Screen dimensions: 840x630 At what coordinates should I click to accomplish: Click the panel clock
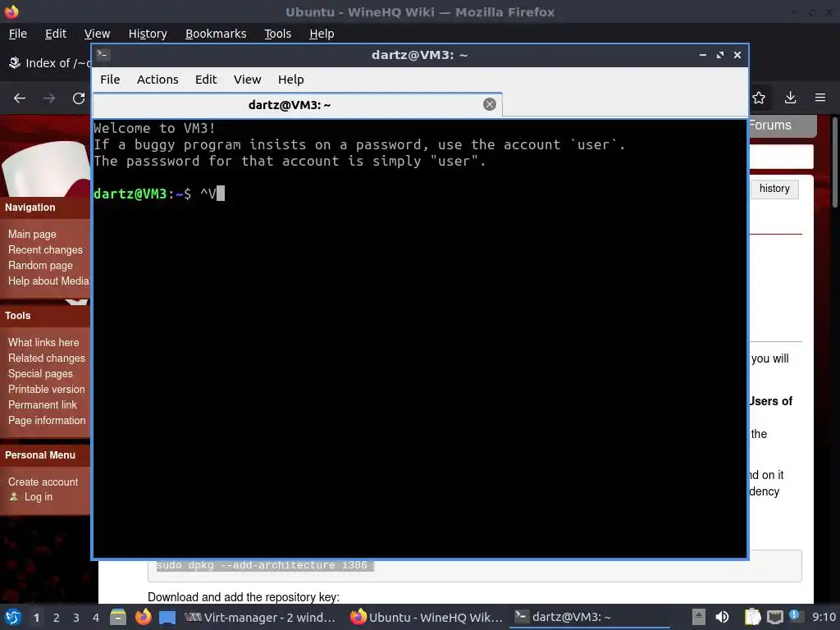pos(824,617)
